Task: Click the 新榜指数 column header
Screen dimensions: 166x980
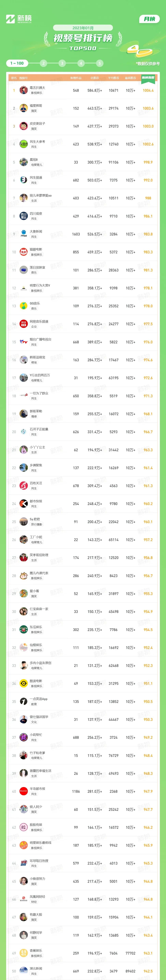Action: (148, 78)
